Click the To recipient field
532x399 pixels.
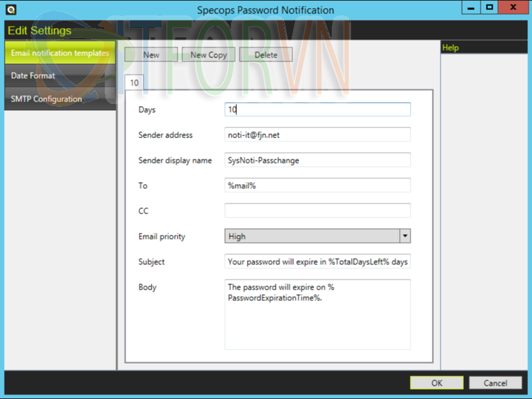pyautogui.click(x=318, y=185)
